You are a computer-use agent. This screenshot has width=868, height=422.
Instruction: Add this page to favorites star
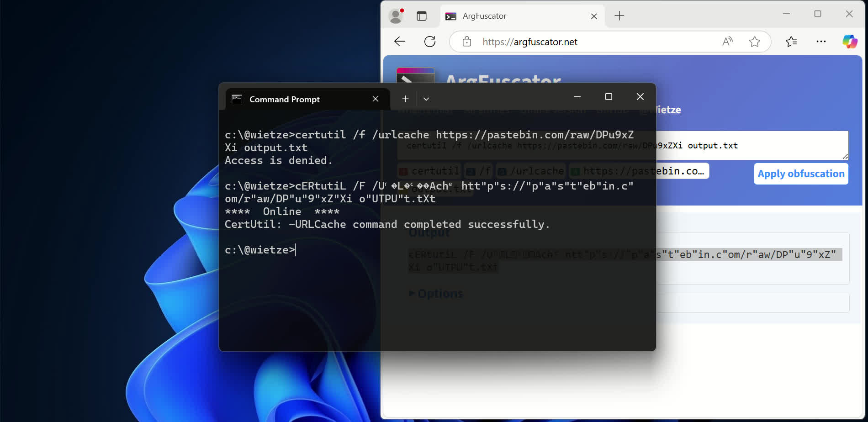(755, 42)
